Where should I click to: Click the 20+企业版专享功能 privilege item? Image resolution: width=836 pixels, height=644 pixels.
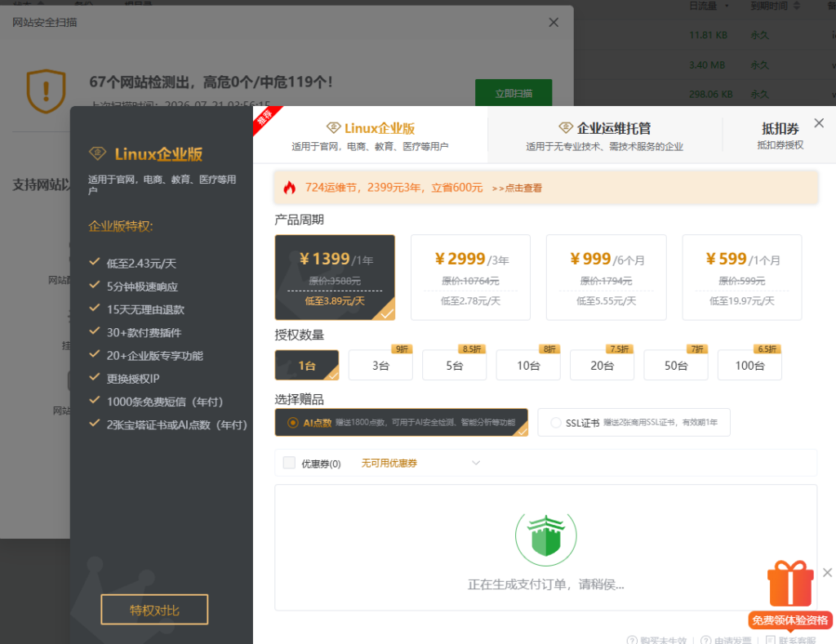[x=154, y=356]
